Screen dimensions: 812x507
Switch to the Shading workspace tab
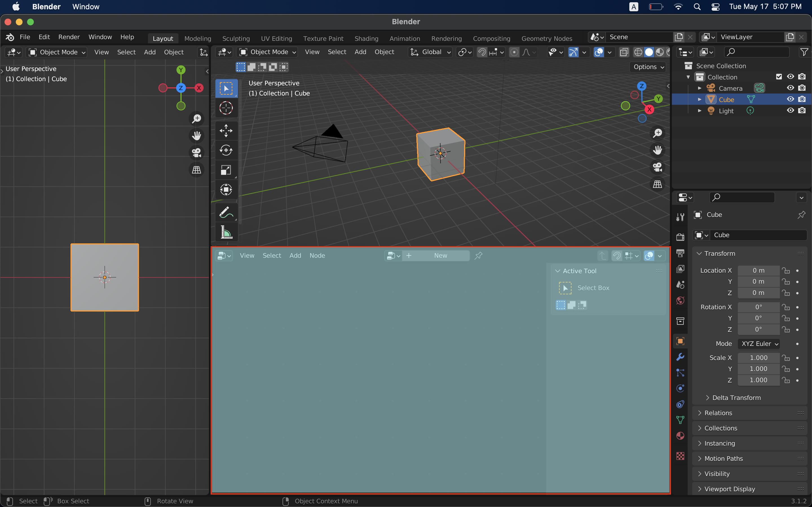pyautogui.click(x=366, y=39)
